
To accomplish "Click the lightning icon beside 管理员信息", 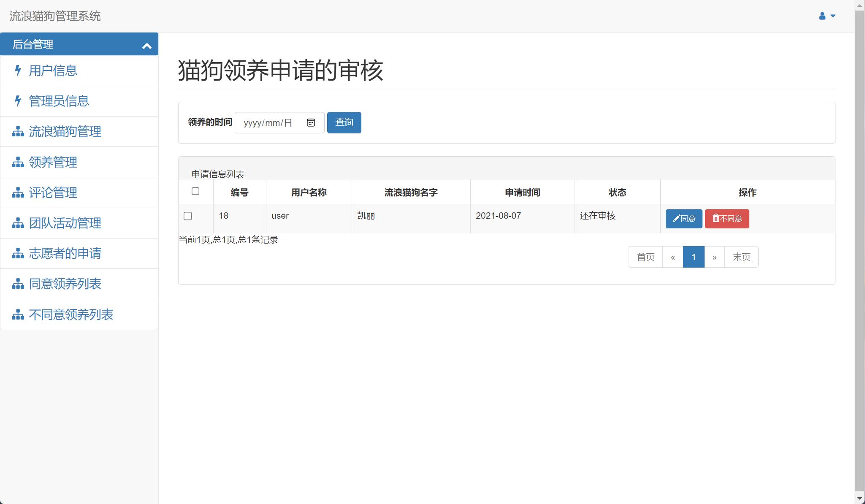I will click(x=17, y=101).
